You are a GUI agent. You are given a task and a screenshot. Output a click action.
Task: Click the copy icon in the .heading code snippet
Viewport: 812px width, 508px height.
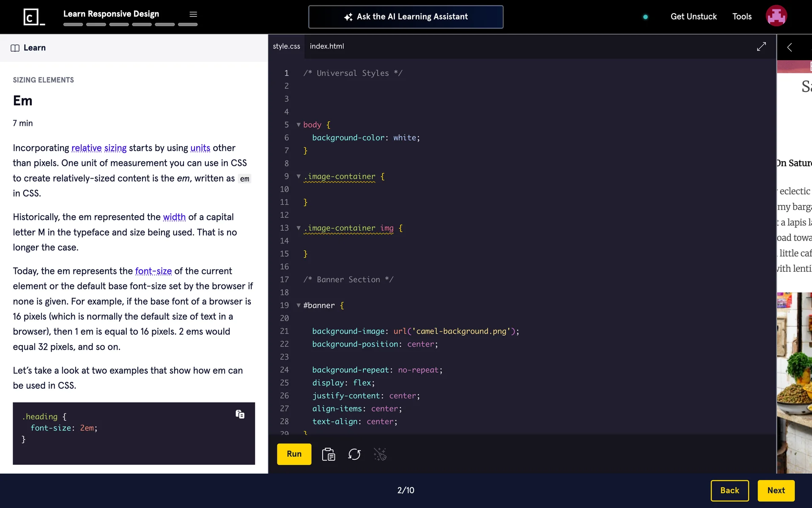click(240, 414)
